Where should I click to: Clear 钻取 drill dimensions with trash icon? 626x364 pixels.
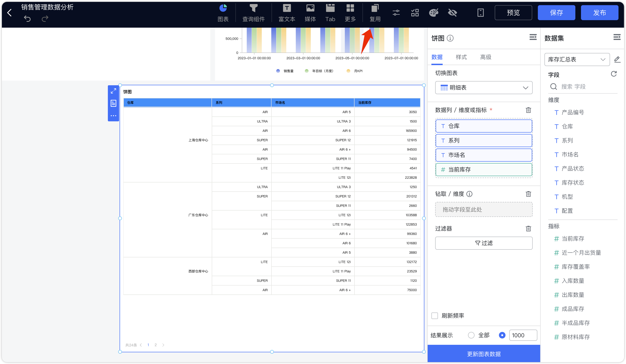528,194
